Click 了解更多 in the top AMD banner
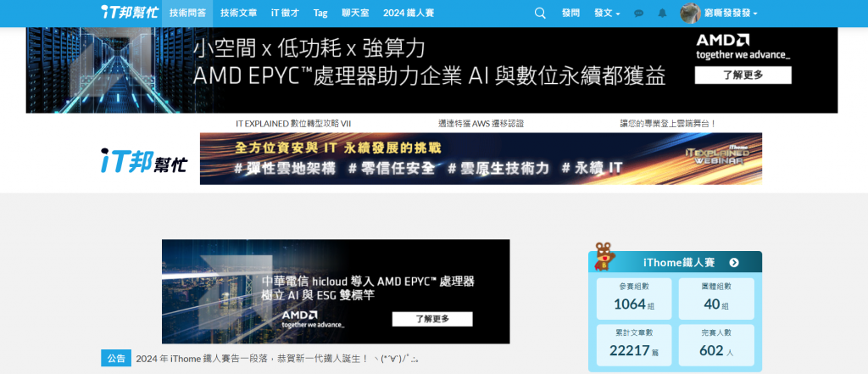 coord(743,75)
